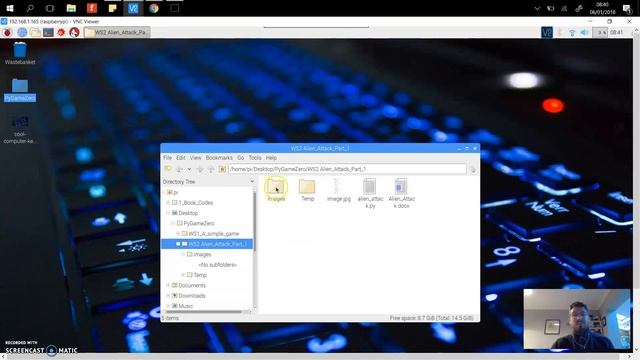
Task: Click the Pi CPU usage monitor
Action: pos(600,32)
